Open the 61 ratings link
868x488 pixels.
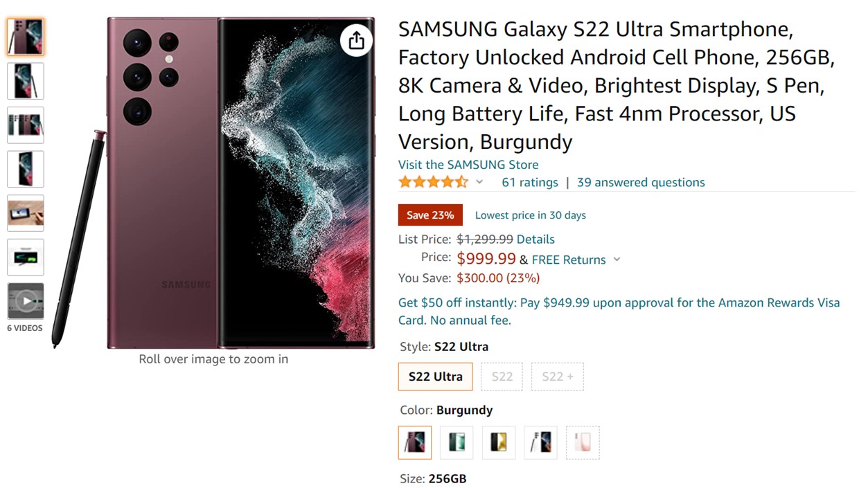tap(529, 182)
